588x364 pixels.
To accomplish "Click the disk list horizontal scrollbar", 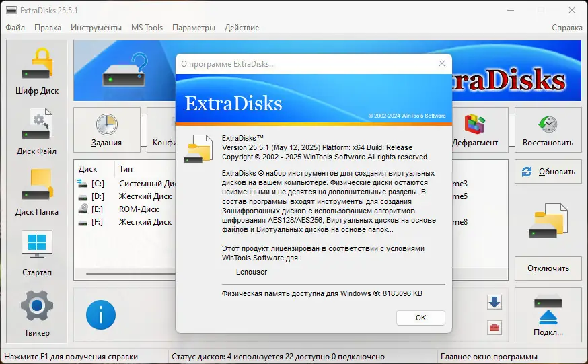I will pos(131,274).
